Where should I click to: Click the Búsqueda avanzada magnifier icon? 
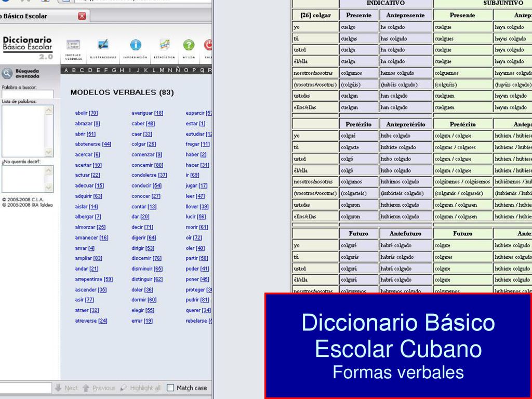(x=7, y=73)
